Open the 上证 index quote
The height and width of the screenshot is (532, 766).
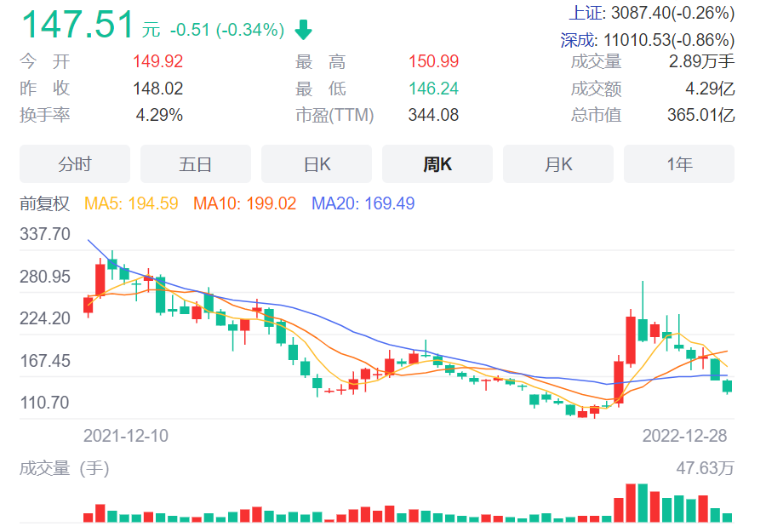click(650, 14)
